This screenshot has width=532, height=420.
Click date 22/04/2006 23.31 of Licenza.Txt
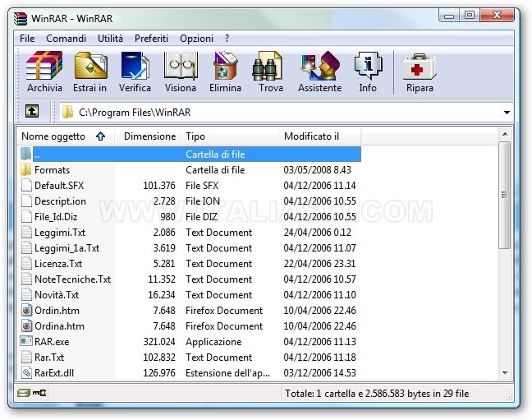coord(319,263)
